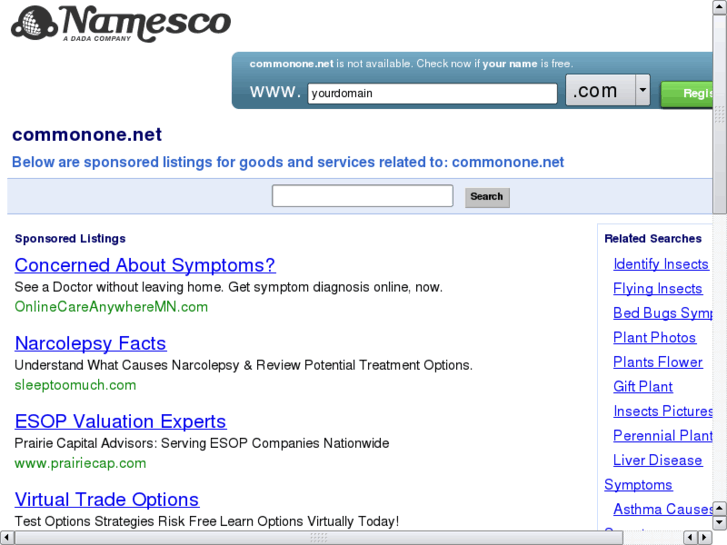Select Liver Disease related search

tap(657, 460)
